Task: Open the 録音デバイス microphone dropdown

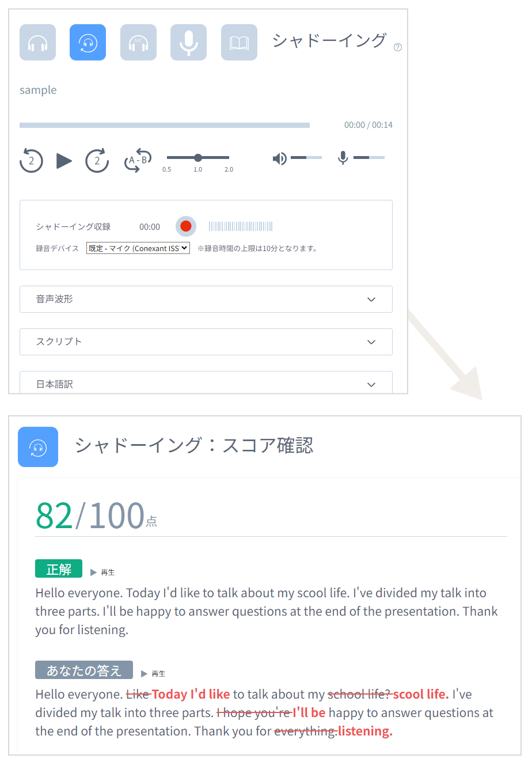Action: [138, 248]
